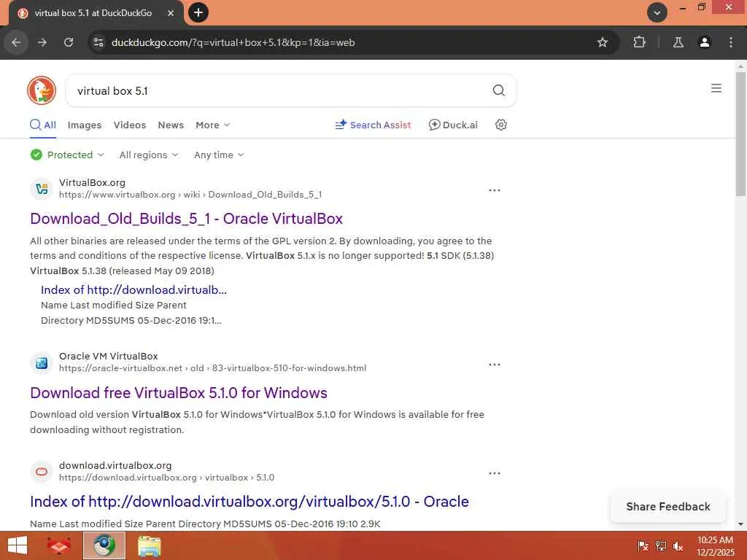Click 'VirtualBox.org' site name text
Viewport: 747px width, 560px height.
(92, 183)
